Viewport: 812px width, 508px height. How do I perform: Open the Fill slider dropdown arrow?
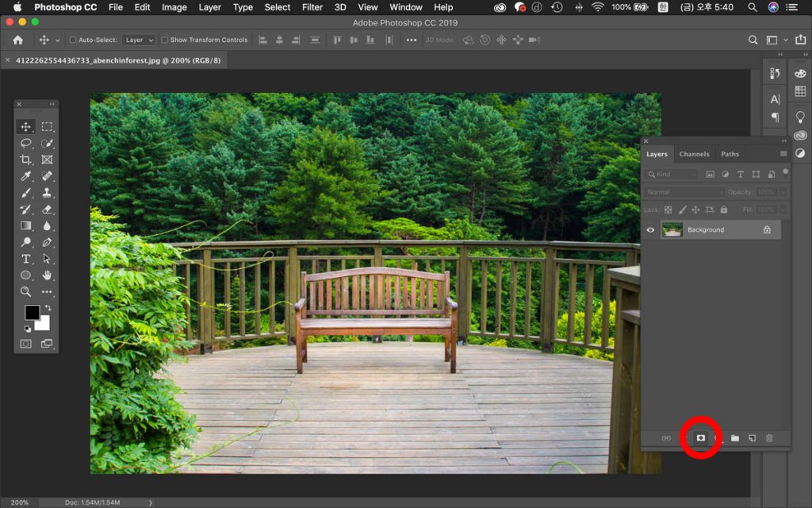coord(783,210)
